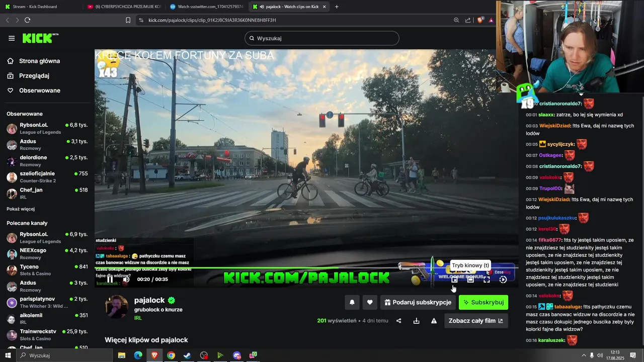Viewport: 644px width, 362px height.
Task: Toggle the Kick sidebar hamburger menu
Action: pyautogui.click(x=12, y=38)
